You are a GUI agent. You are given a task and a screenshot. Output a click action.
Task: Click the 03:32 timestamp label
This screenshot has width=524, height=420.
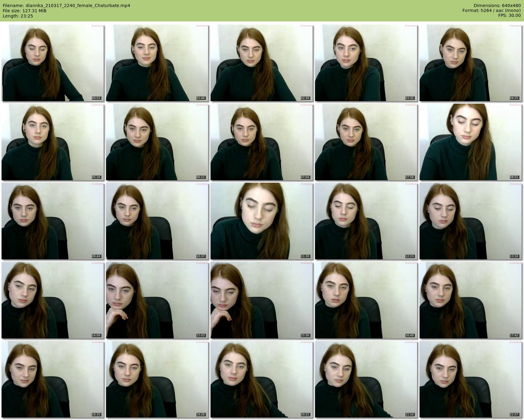[x=409, y=98]
